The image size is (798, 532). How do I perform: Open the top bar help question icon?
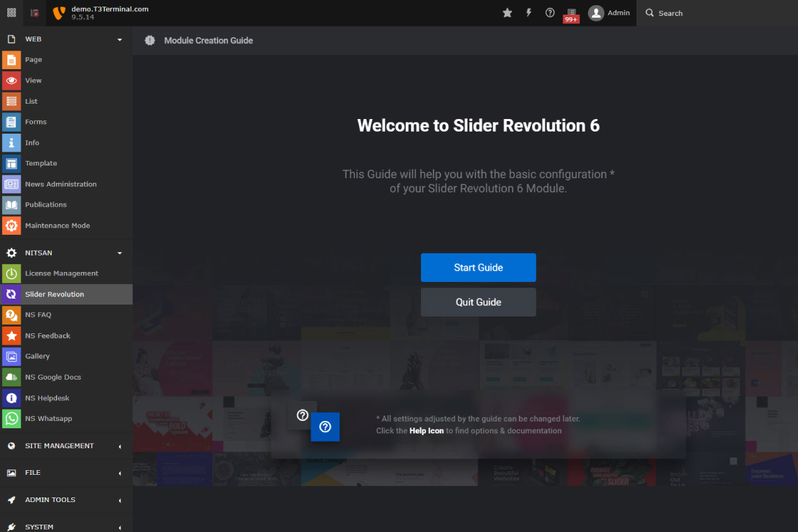click(x=550, y=13)
